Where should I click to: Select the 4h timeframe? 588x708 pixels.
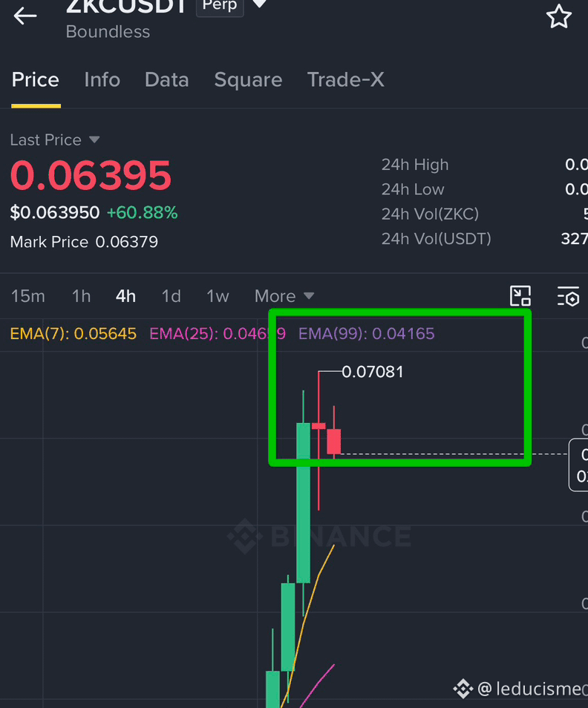(x=125, y=296)
